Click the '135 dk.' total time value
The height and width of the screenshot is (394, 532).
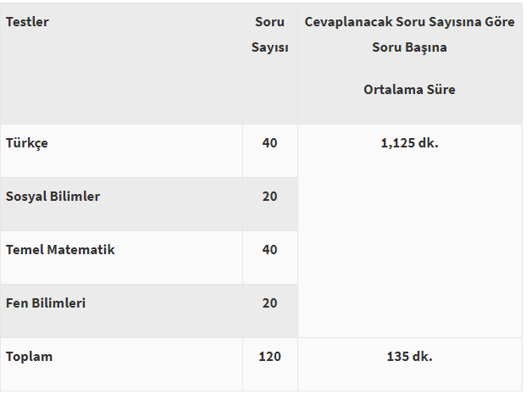point(409,357)
